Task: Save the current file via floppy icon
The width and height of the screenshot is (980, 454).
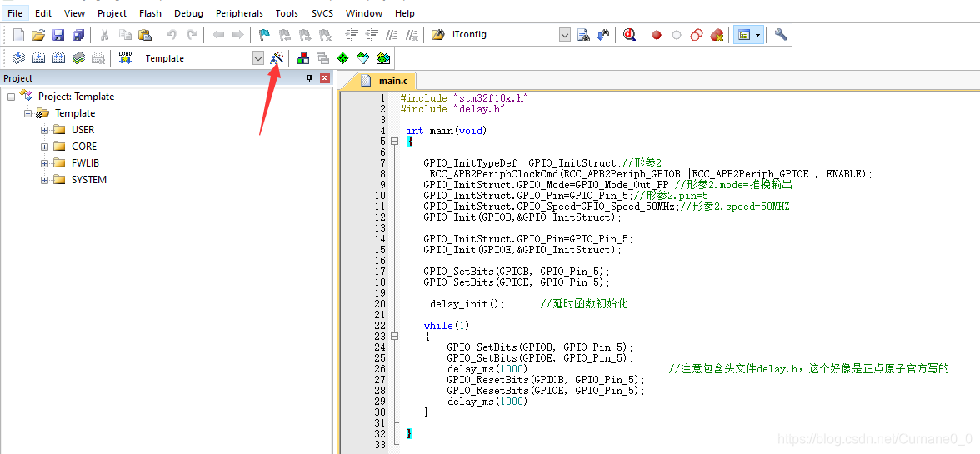Action: coord(58,35)
